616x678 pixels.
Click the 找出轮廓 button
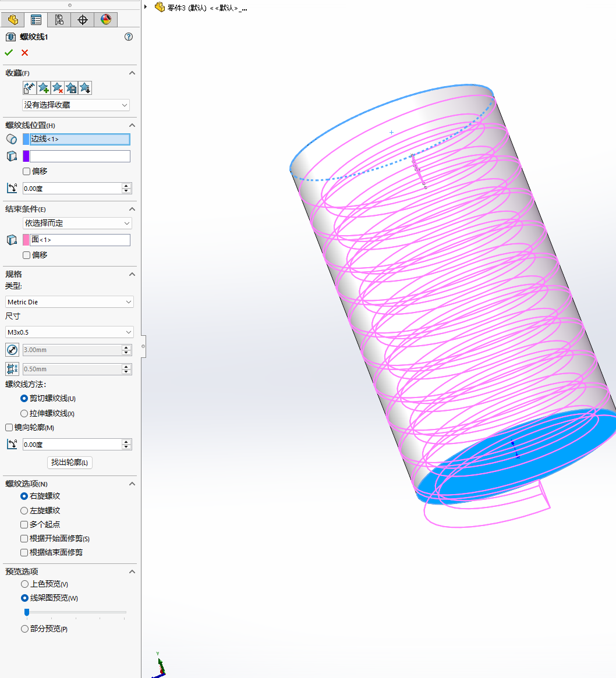pyautogui.click(x=69, y=463)
